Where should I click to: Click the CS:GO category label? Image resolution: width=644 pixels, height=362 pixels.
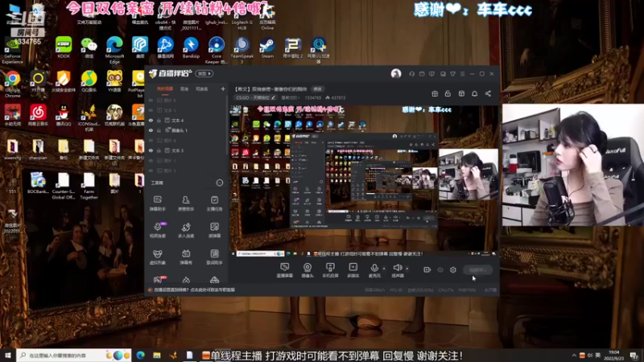point(253,97)
